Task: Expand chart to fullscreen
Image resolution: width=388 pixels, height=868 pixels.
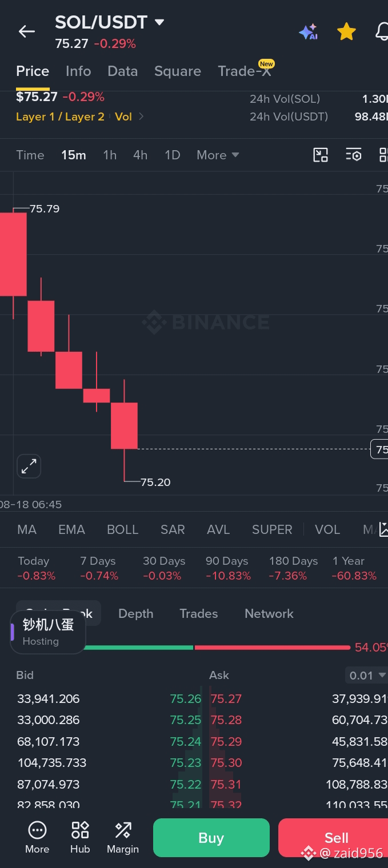Action: (x=29, y=467)
